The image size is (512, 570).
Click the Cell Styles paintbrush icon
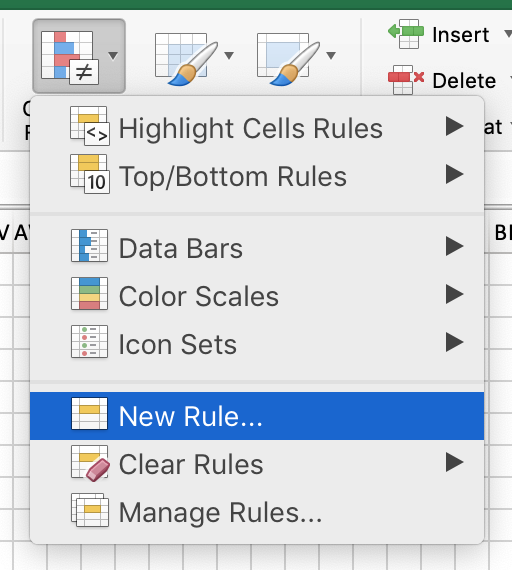[x=288, y=59]
